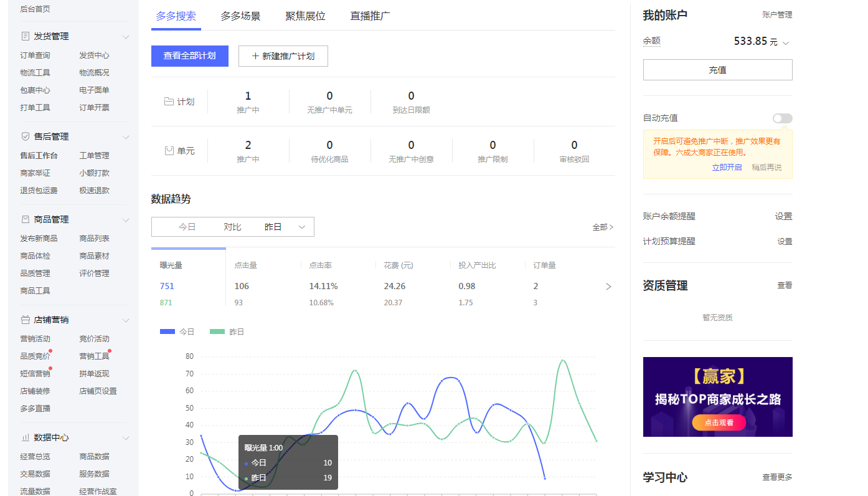Open 发货中心 in sidebar
Screen dimensions: 868x496
tap(94, 55)
